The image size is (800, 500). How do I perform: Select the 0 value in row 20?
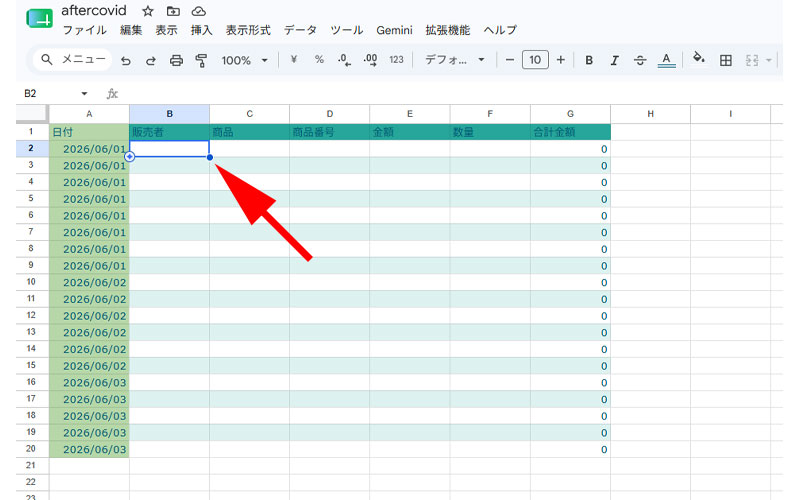570,449
